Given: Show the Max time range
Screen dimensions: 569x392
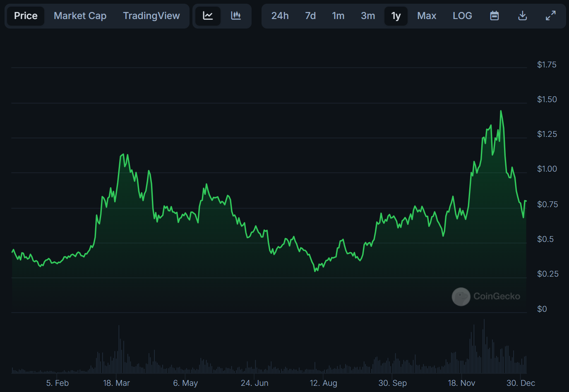Looking at the screenshot, I should 427,16.
